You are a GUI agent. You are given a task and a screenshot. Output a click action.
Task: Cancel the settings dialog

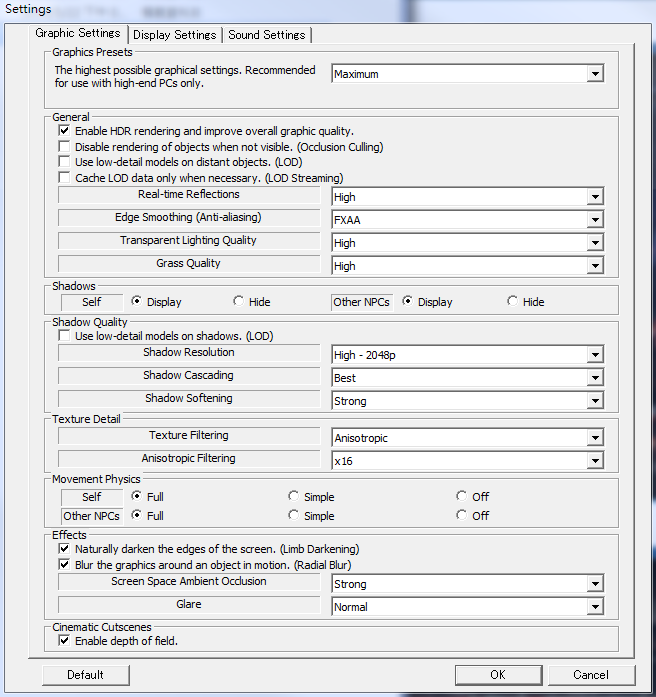(592, 675)
